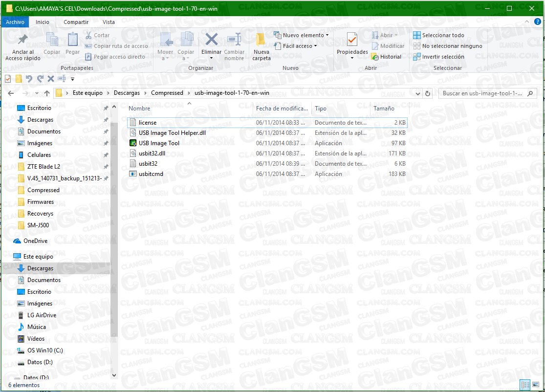
Task: Open the Archivo tab
Action: coord(15,22)
